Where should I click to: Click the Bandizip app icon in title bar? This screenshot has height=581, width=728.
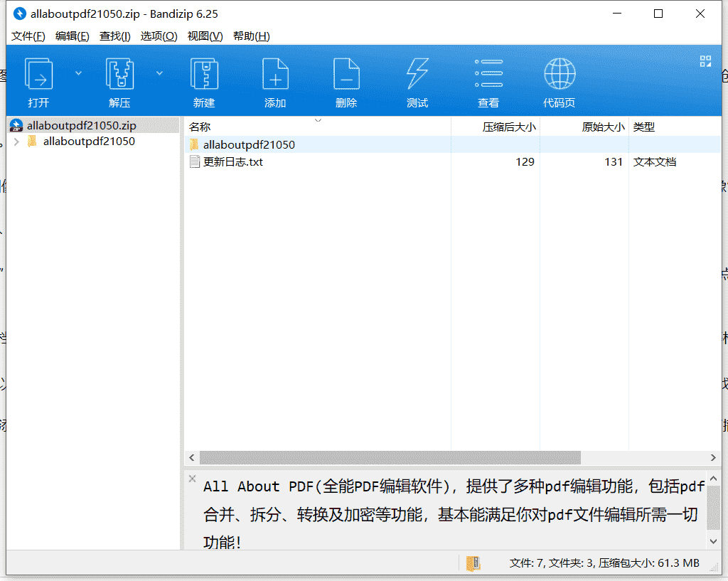click(x=19, y=14)
